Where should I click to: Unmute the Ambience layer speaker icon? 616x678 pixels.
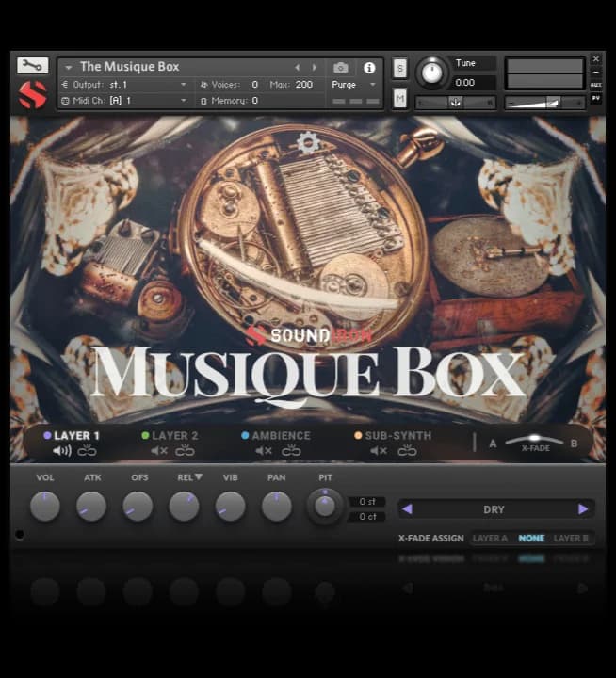pyautogui.click(x=263, y=451)
